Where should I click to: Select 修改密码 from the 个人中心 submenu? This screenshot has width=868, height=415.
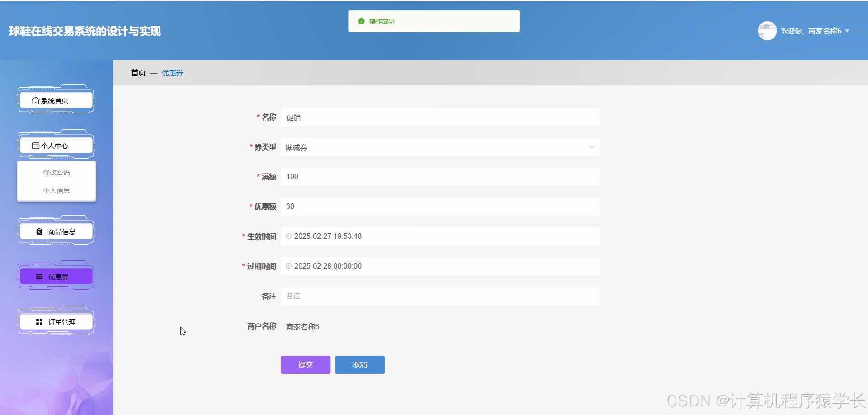click(x=56, y=172)
